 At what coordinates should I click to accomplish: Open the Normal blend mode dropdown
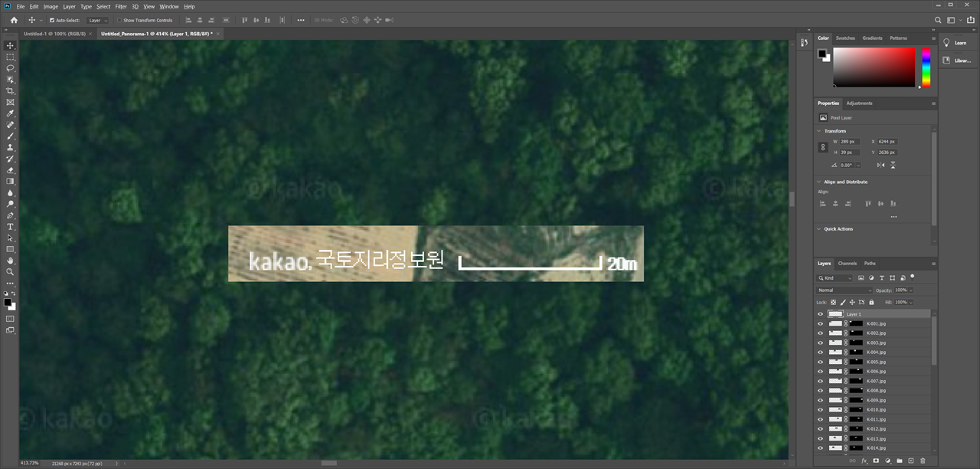pos(844,290)
